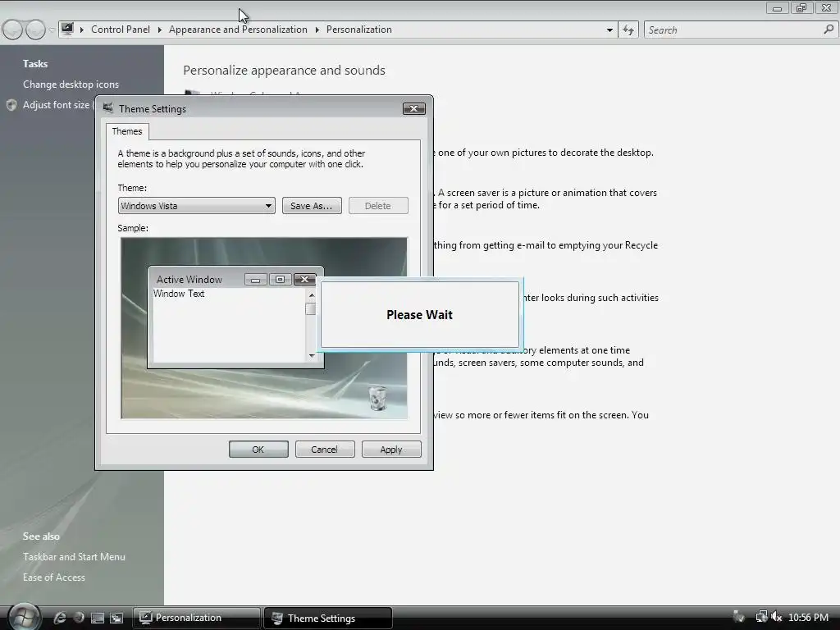Expand the address bar history dropdown arrow
Image resolution: width=840 pixels, height=630 pixels.
[x=609, y=30]
